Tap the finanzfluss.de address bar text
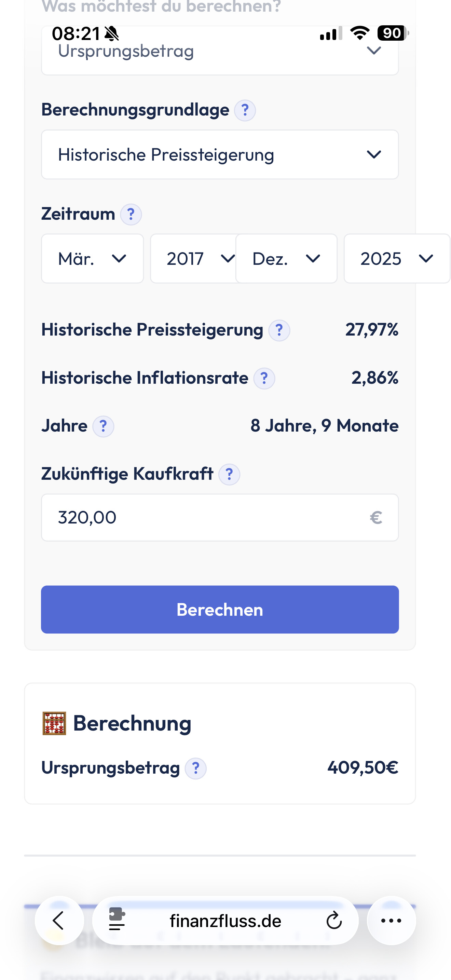 (225, 921)
